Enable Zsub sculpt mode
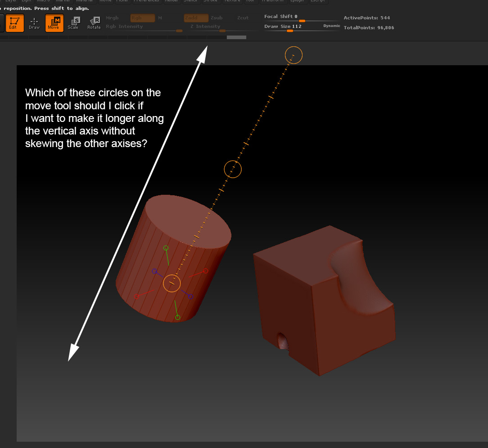The image size is (488, 448). 217,18
